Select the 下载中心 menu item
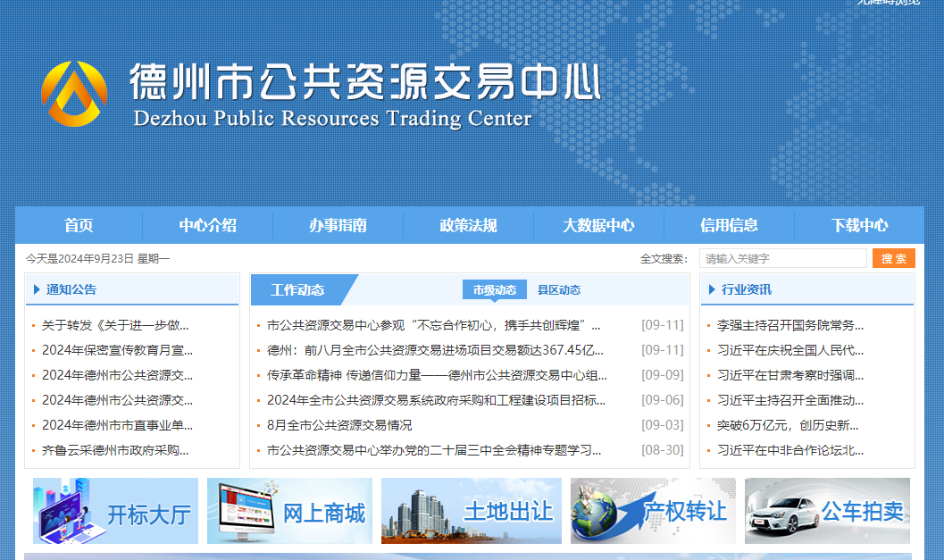Image resolution: width=944 pixels, height=560 pixels. (859, 226)
